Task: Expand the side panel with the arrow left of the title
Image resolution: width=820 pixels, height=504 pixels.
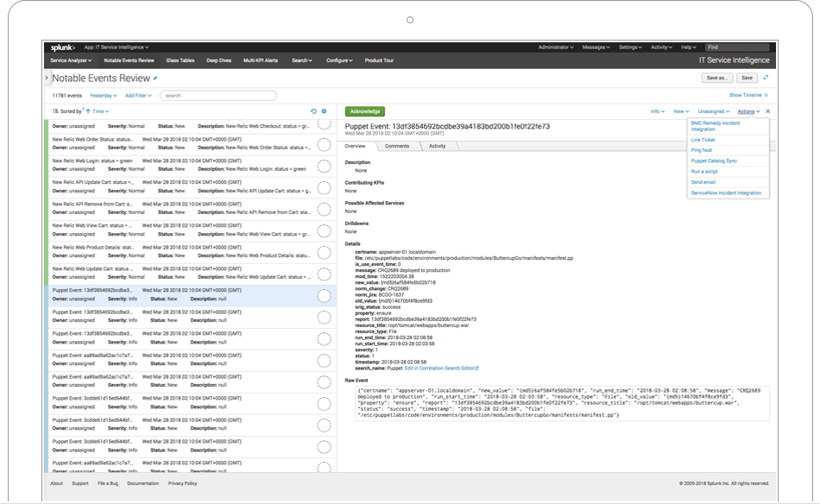Action: [47, 78]
